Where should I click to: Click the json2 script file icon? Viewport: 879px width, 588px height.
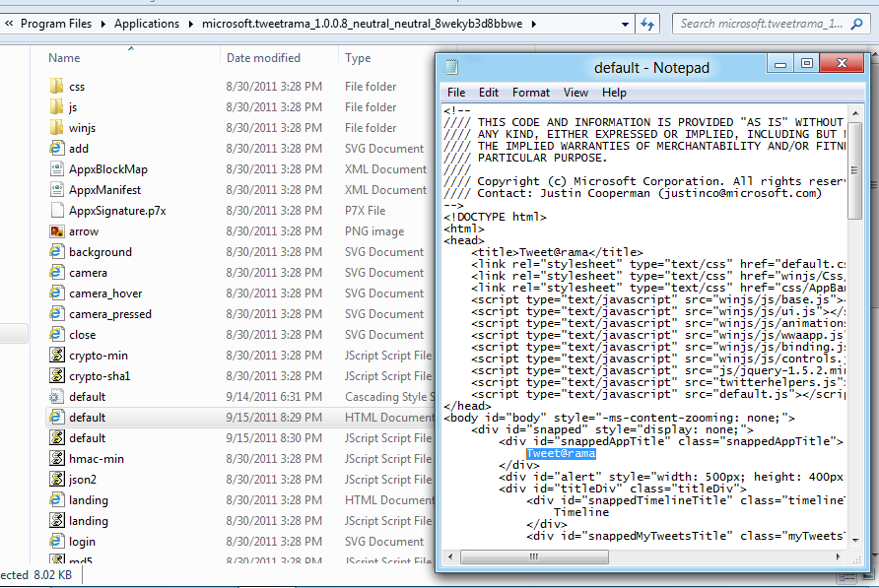[x=56, y=480]
